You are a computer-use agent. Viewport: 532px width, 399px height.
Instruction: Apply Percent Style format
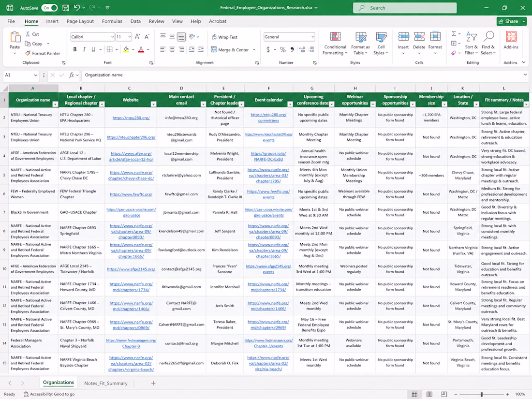click(x=282, y=49)
